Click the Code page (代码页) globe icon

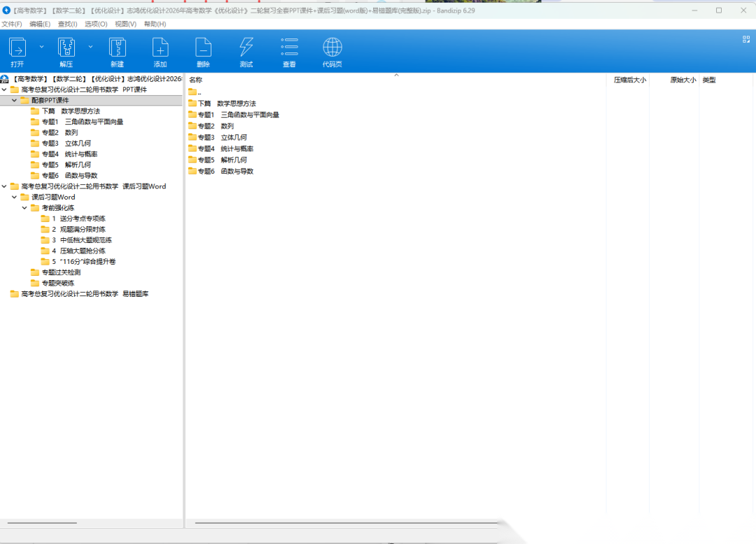click(332, 48)
